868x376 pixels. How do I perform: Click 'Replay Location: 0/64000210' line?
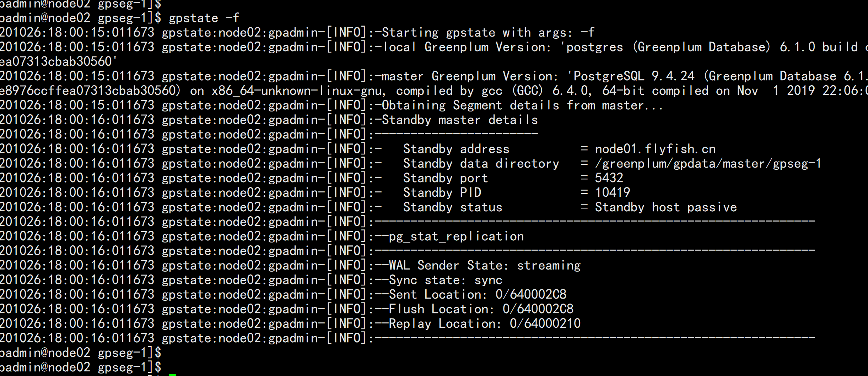(x=485, y=324)
